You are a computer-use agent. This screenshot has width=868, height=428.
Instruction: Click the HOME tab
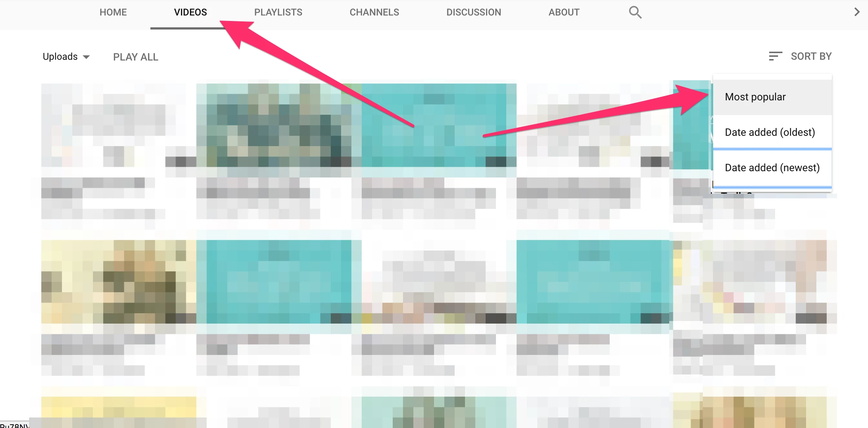tap(113, 12)
